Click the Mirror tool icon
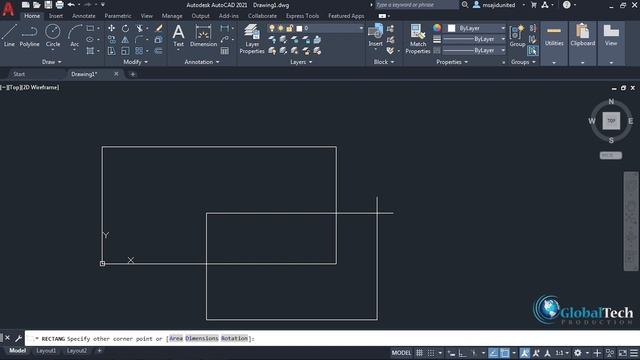 click(125, 40)
